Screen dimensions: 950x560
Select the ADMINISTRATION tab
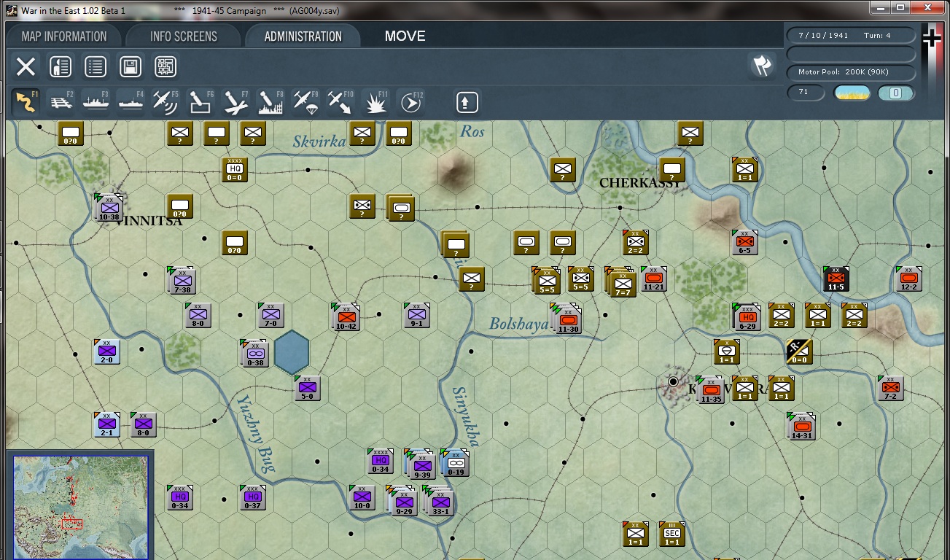pyautogui.click(x=303, y=36)
